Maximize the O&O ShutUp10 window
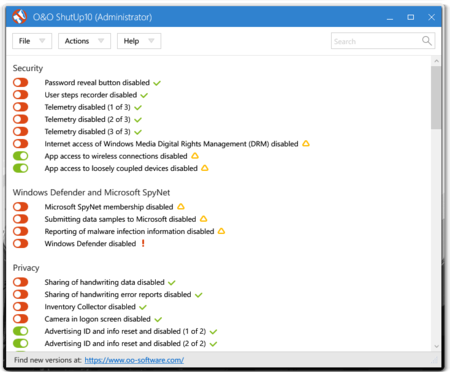 [411, 17]
